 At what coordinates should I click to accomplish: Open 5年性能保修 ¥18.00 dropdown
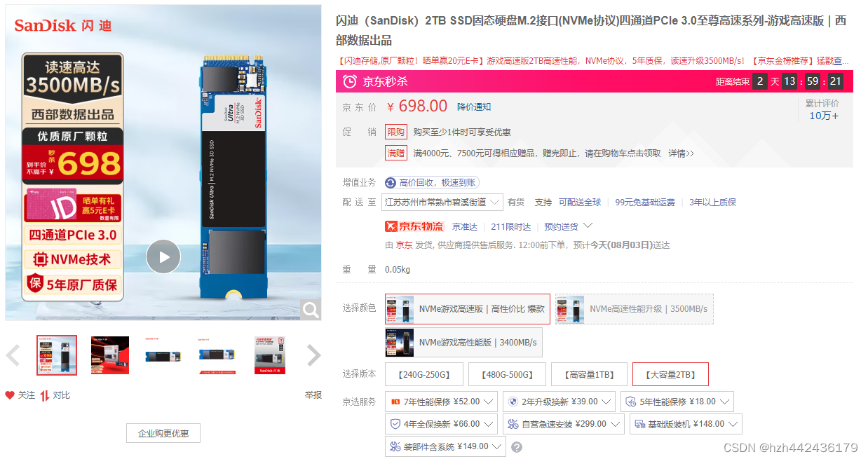coord(677,402)
